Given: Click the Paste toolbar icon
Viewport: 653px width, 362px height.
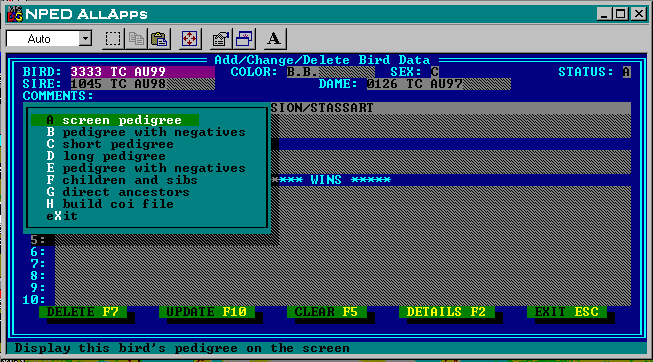Looking at the screenshot, I should [159, 39].
